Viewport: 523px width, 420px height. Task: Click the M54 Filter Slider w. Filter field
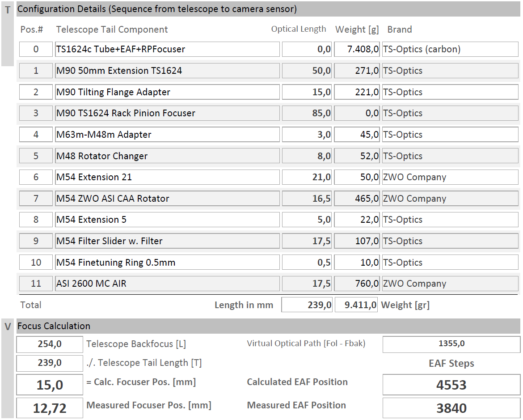[x=168, y=241]
